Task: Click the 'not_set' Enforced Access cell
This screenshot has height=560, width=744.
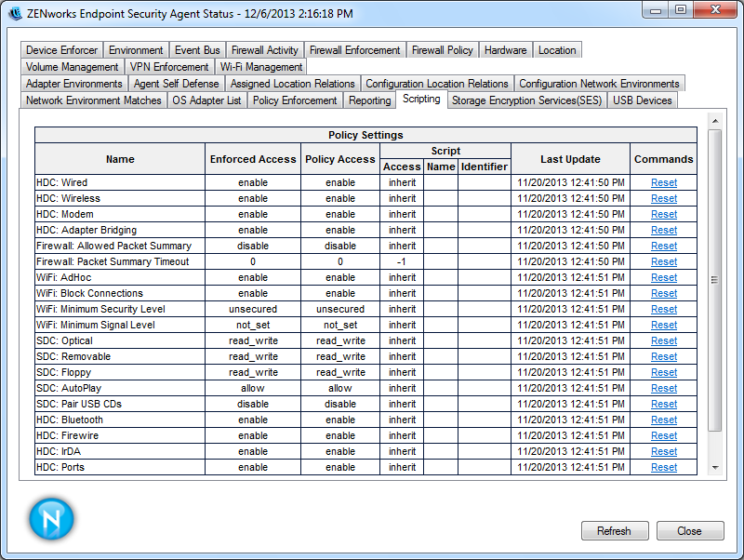Action: pyautogui.click(x=253, y=325)
